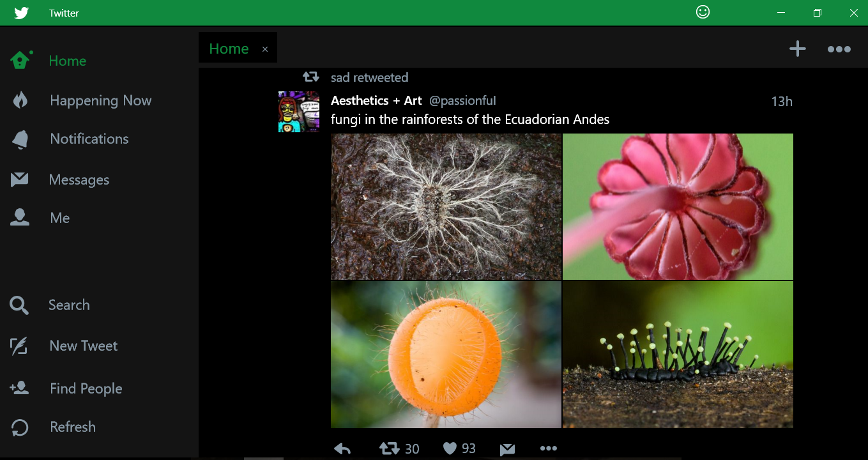Open orange hairy cup fungus photo

point(446,355)
